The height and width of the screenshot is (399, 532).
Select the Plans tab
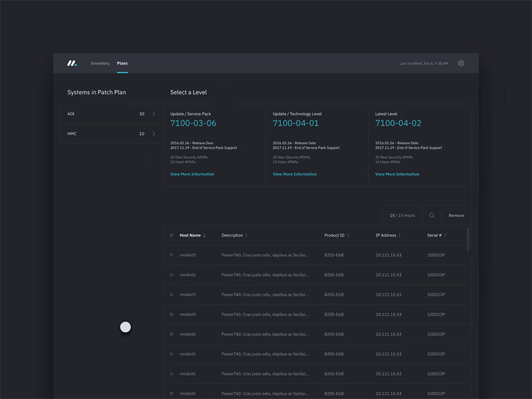point(122,63)
